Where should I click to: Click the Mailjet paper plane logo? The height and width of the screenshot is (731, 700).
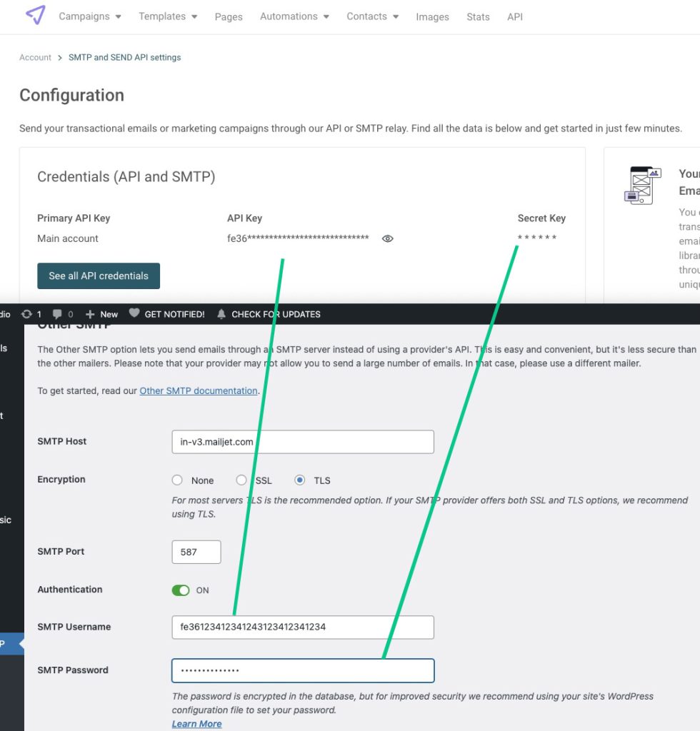(x=35, y=15)
